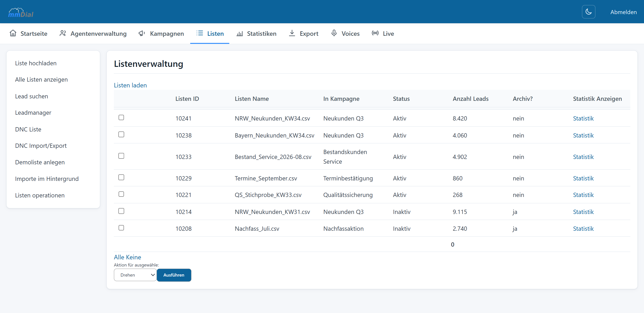The width and height of the screenshot is (644, 313).
Task: Click the lead count 9.115
Action: (460, 212)
